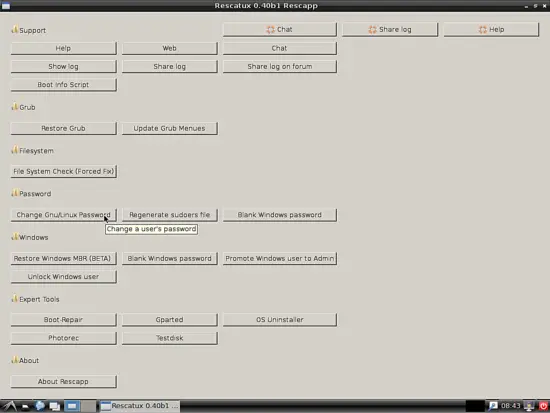Image resolution: width=550 pixels, height=413 pixels.
Task: Open the taskbar start menu icon
Action: pyautogui.click(x=9, y=406)
